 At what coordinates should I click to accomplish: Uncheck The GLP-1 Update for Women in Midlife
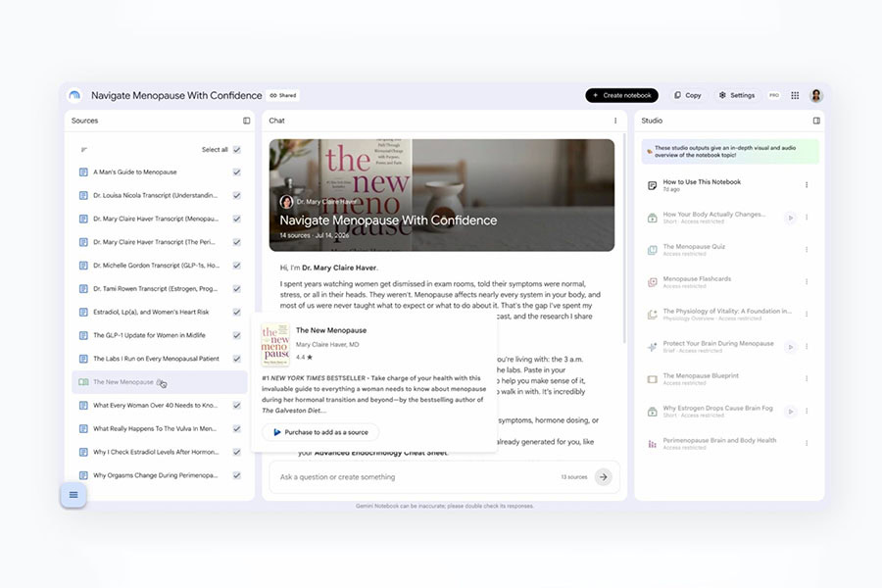coord(237,335)
